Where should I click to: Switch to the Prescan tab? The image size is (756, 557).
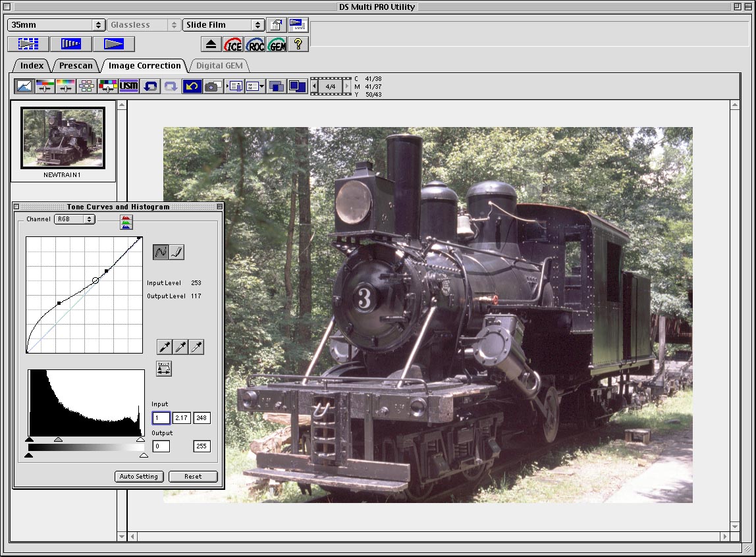[76, 65]
